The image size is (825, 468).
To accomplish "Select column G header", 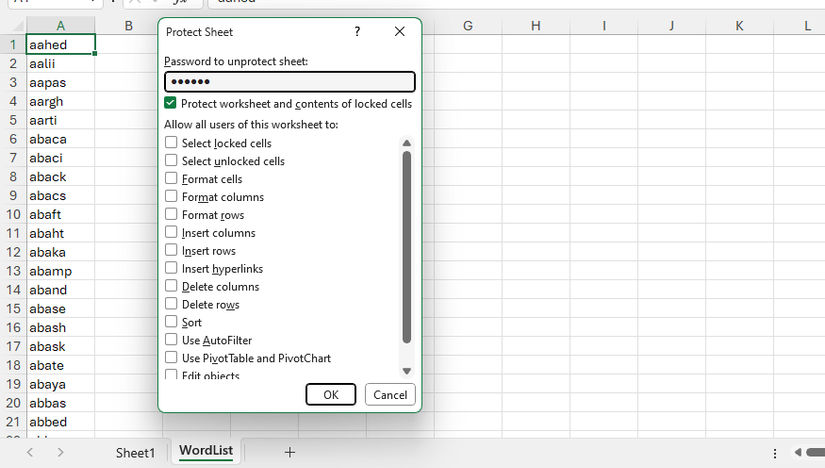I will coord(468,26).
